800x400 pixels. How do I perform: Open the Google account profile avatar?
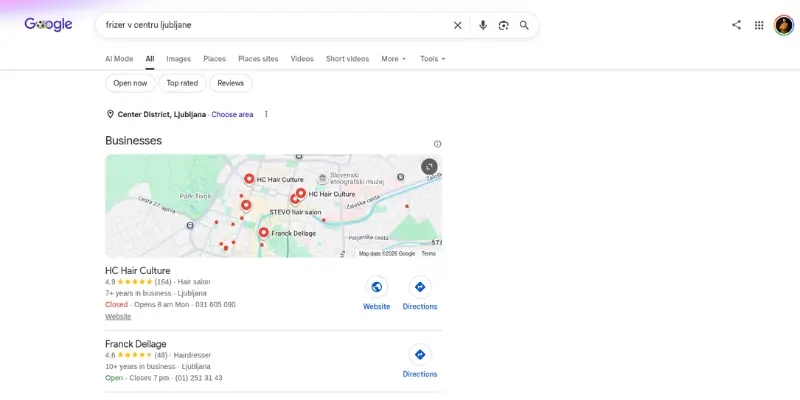(x=784, y=25)
